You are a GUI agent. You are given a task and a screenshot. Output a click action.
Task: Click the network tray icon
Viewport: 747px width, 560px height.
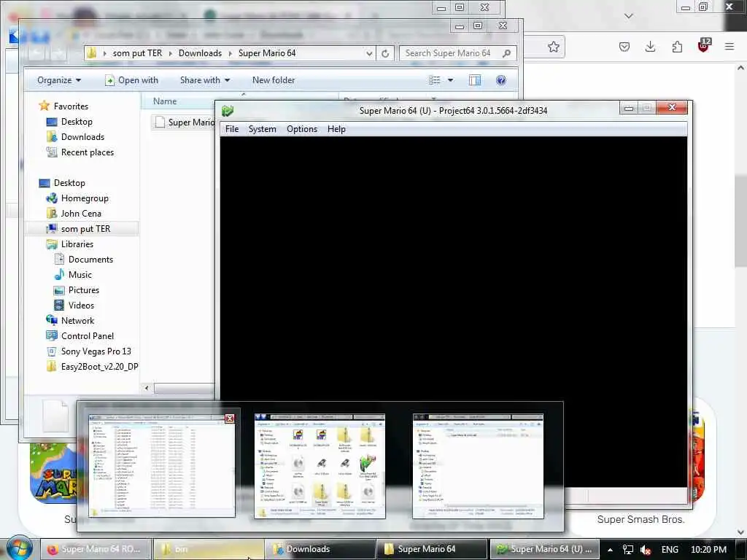628,550
